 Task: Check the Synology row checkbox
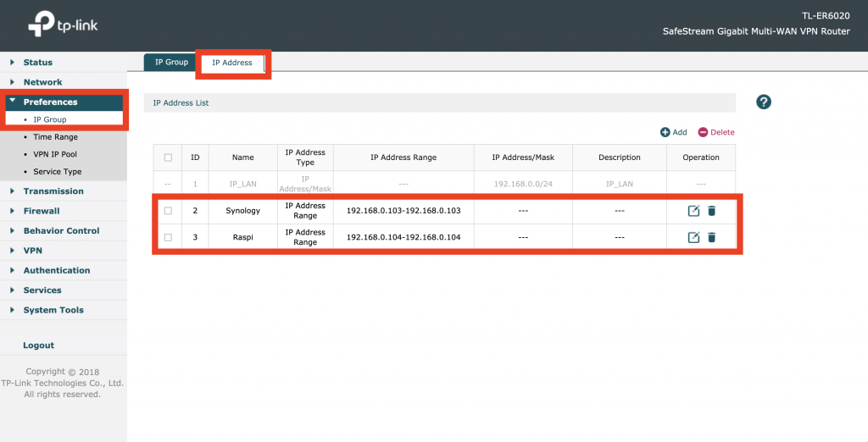(x=168, y=210)
